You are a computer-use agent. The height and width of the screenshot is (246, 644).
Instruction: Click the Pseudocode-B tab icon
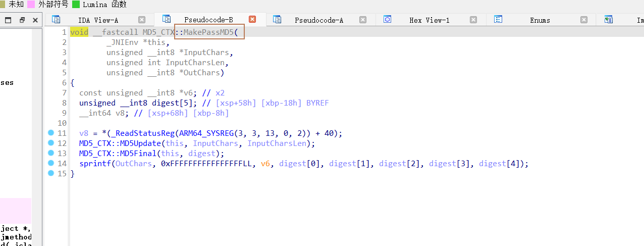[x=166, y=19]
